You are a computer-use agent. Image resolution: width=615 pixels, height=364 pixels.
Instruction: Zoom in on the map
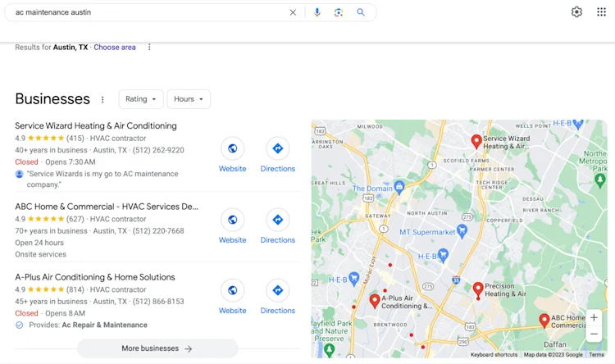point(594,318)
